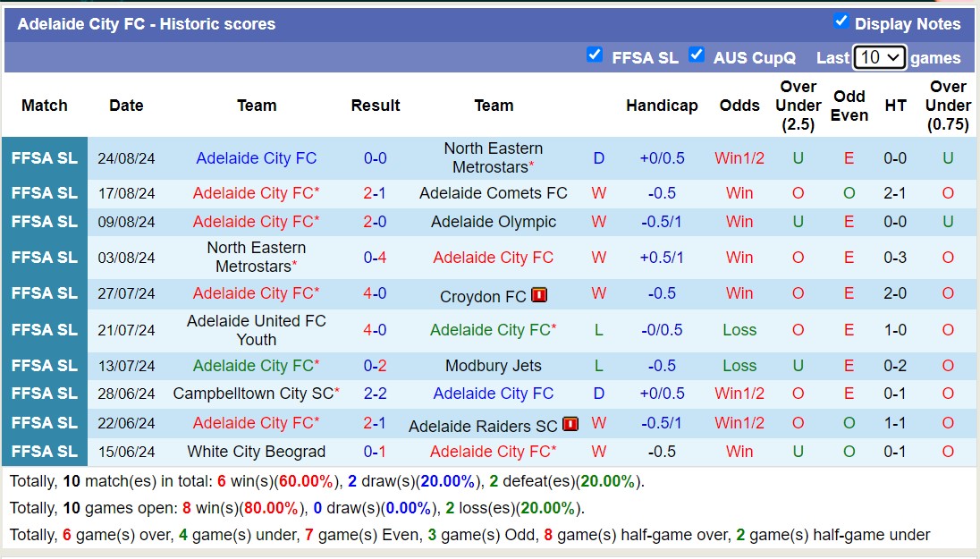Open the Last games count dropdown
This screenshot has height=559, width=980.
point(880,57)
